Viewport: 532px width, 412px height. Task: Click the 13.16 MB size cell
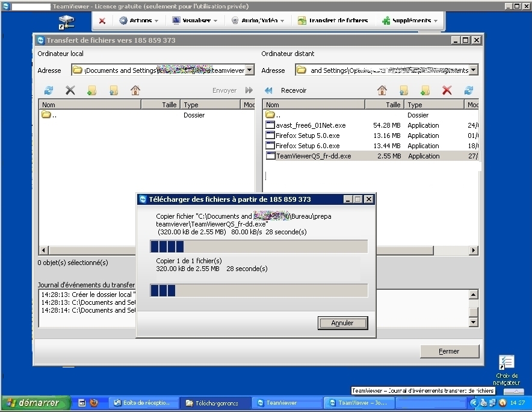click(387, 136)
